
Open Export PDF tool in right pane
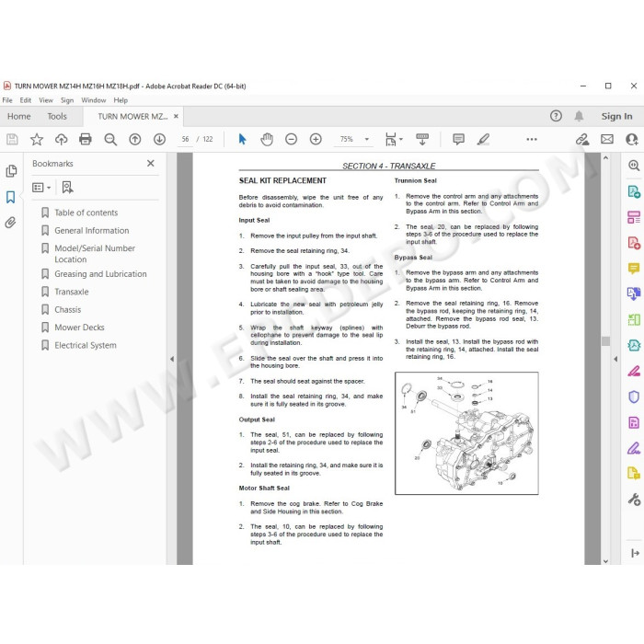[x=634, y=191]
